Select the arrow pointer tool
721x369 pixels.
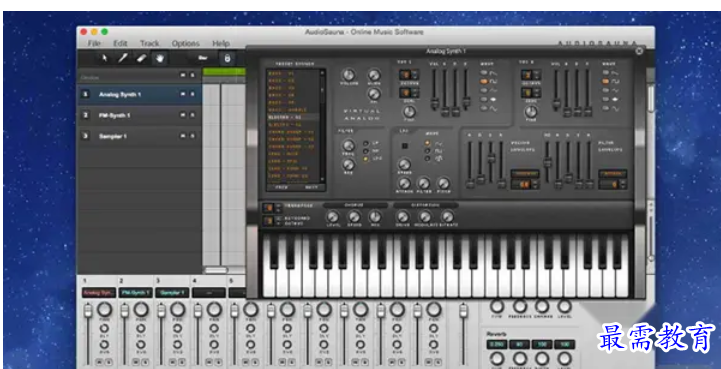[x=104, y=58]
